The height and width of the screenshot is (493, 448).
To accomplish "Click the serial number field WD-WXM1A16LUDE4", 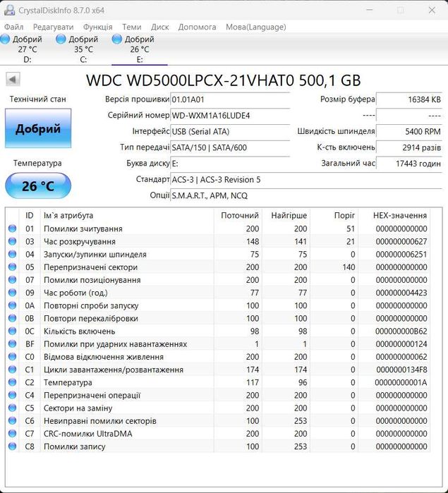I will (230, 116).
